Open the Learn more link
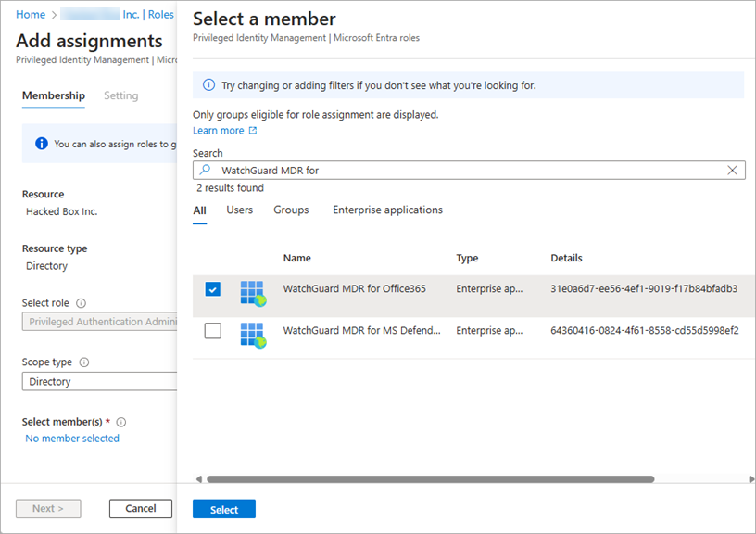The image size is (756, 534). pos(220,130)
